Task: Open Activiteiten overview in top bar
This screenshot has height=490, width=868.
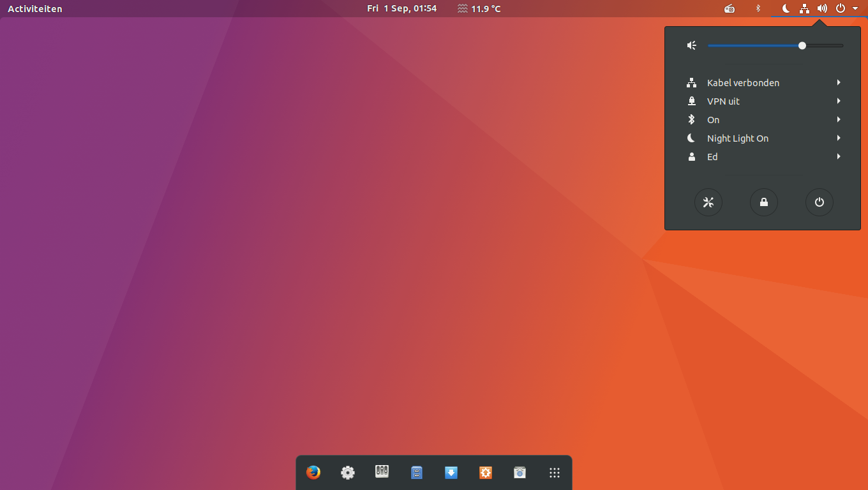Action: (35, 9)
